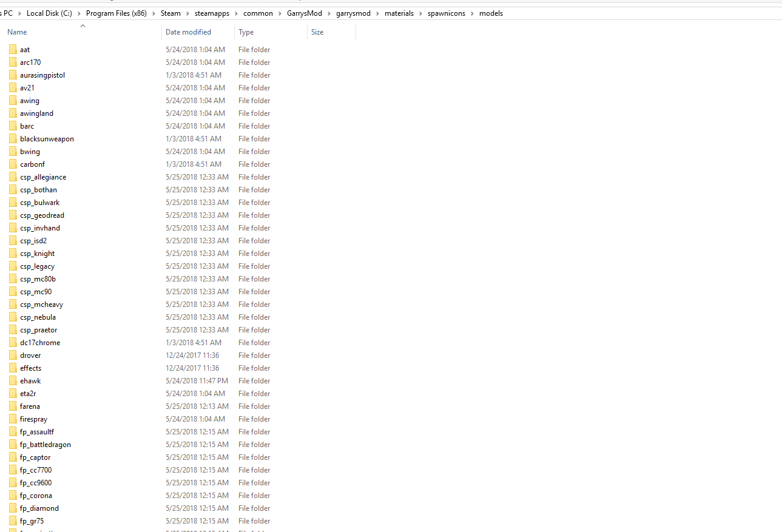Navigate to Local Disk (C:) in the address bar

point(50,13)
